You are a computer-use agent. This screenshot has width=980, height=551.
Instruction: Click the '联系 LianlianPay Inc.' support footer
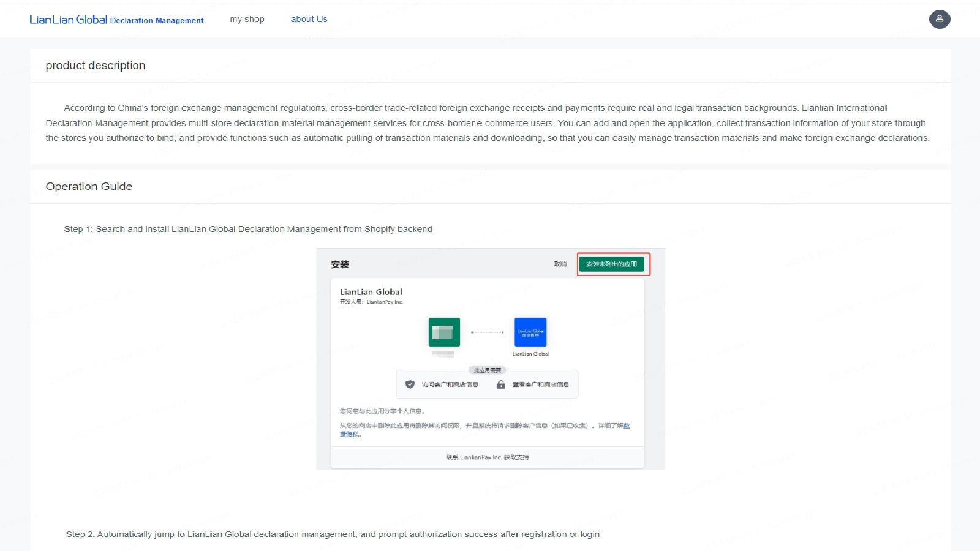[x=487, y=457]
